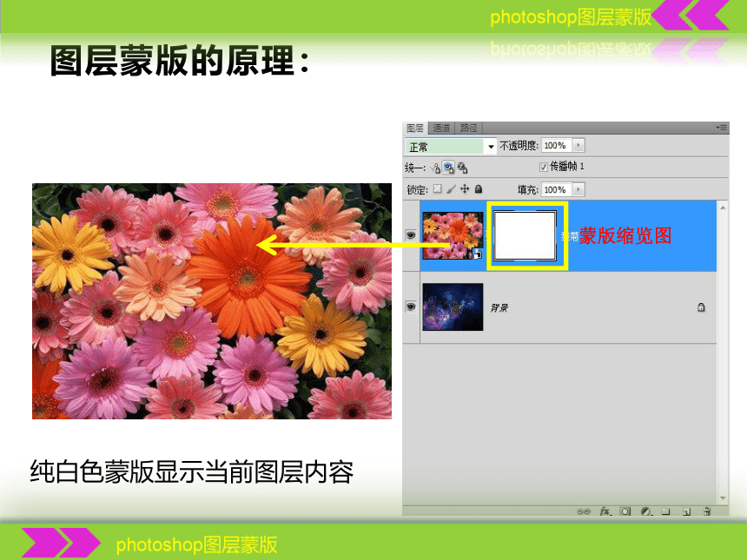
Task: Open new adjustment layer menu icon
Action: tap(646, 511)
